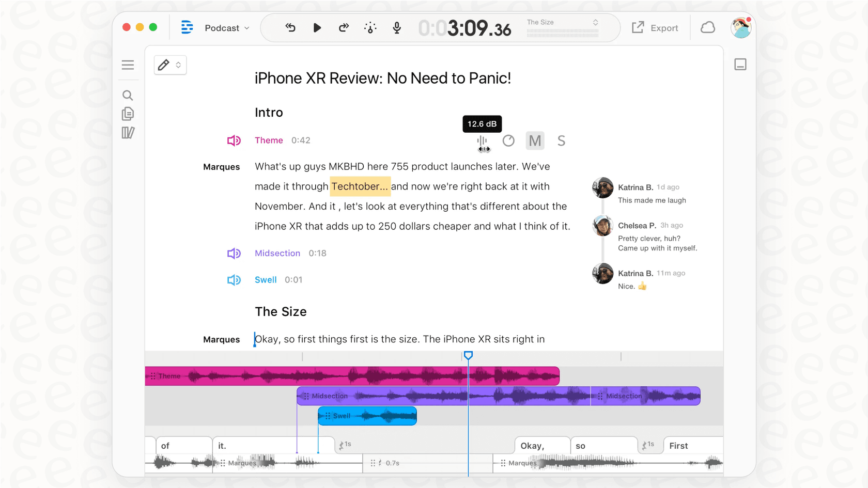868x488 pixels.
Task: Mute the track with the M button
Action: coord(534,140)
